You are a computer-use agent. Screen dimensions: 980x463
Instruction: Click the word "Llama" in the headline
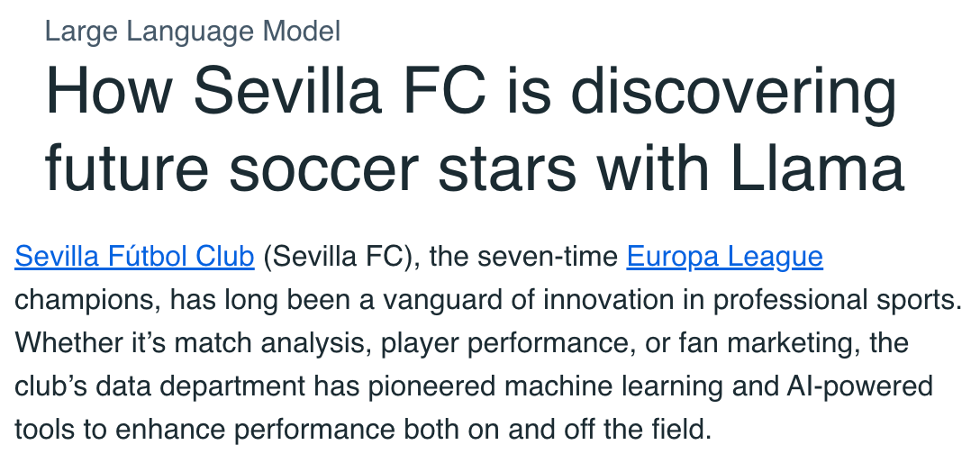point(817,167)
